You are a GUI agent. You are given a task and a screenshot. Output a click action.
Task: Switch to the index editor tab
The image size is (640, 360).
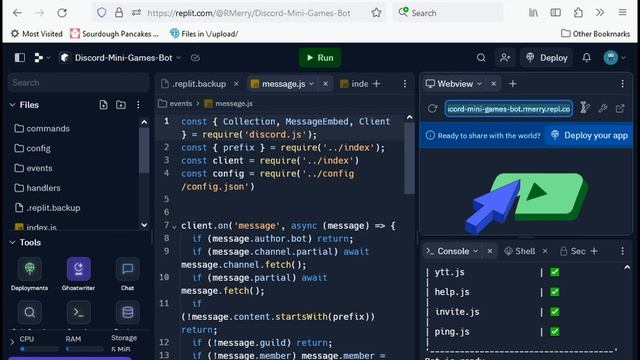[x=354, y=84]
